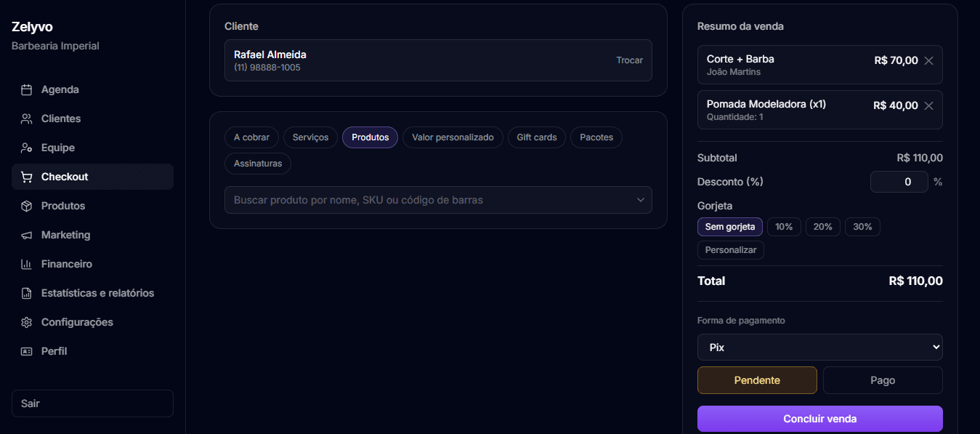This screenshot has width=980, height=434.
Task: Click the Corte + Barba item row
Action: [x=820, y=65]
